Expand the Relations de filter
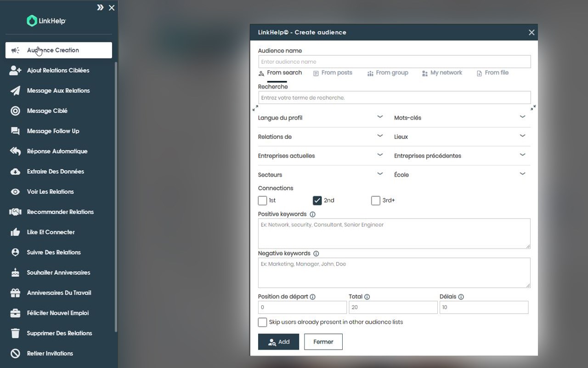The width and height of the screenshot is (588, 368). pyautogui.click(x=321, y=137)
